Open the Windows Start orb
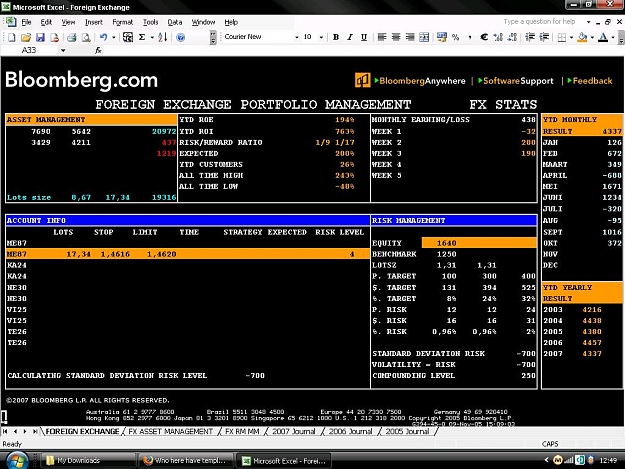This screenshot has width=625, height=469. click(x=17, y=461)
